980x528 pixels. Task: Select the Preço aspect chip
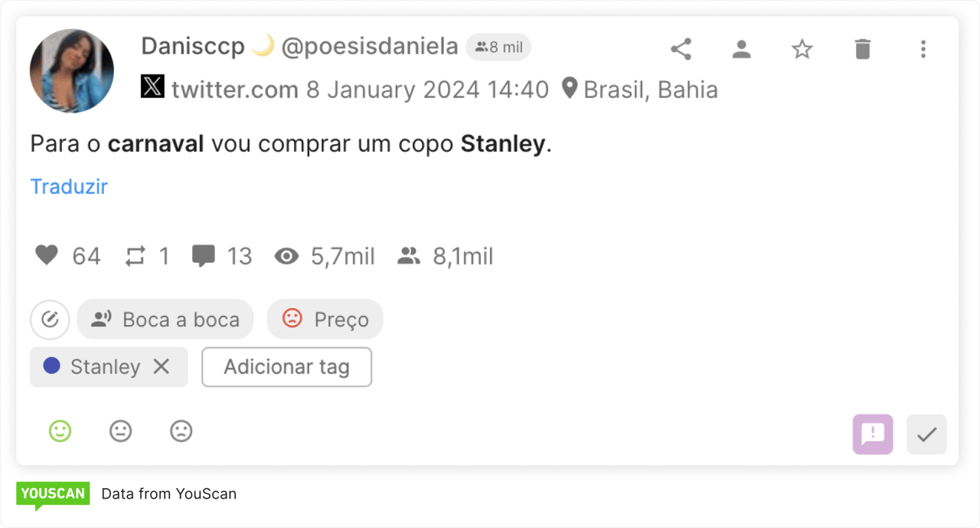pyautogui.click(x=325, y=320)
